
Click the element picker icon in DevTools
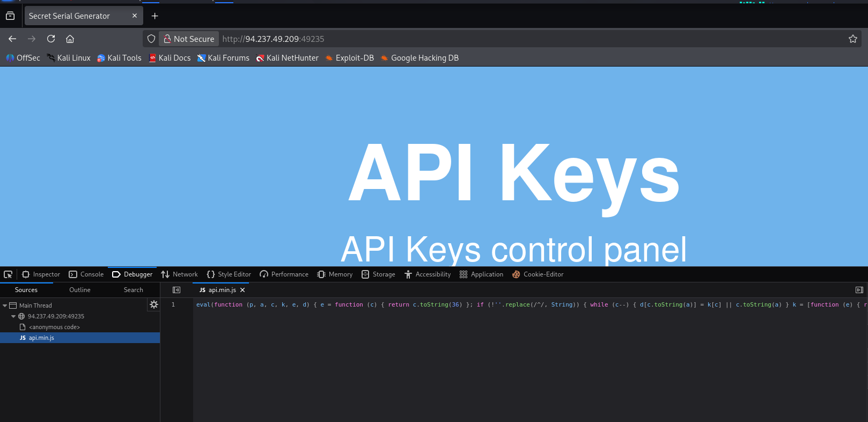(8, 274)
